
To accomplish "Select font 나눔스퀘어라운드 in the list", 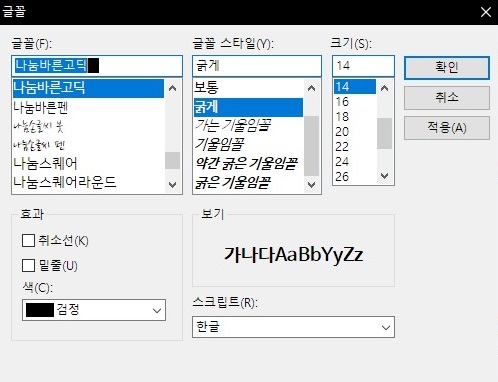I will [x=88, y=182].
